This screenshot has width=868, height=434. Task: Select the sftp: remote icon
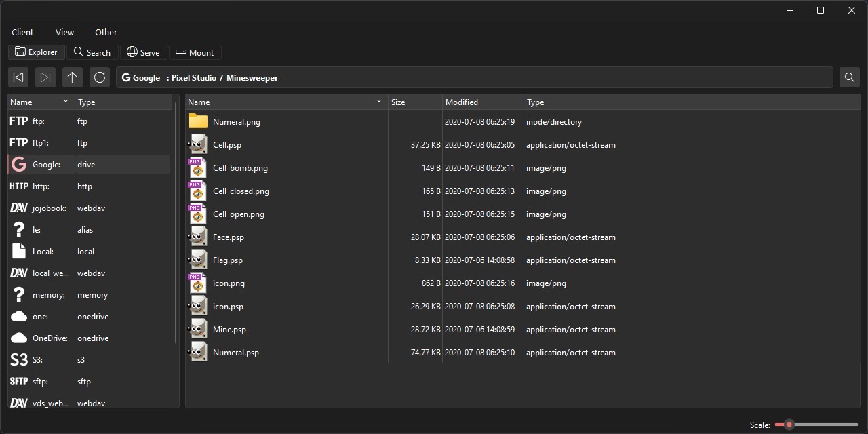tap(19, 382)
